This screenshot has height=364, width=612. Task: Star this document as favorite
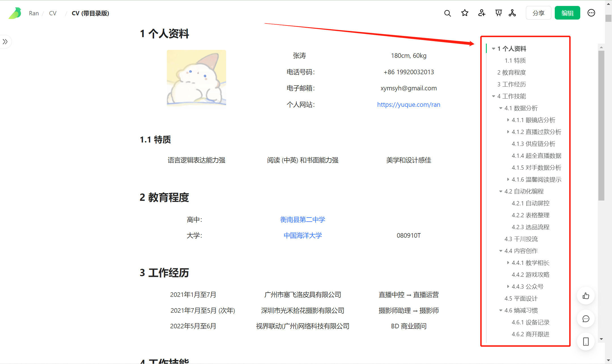coord(465,13)
